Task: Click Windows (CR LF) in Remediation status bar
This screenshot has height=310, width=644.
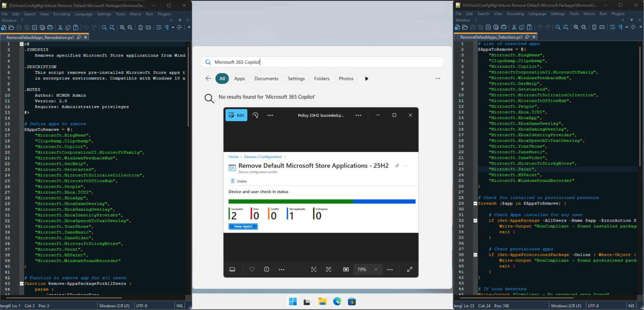Action: tap(115, 306)
